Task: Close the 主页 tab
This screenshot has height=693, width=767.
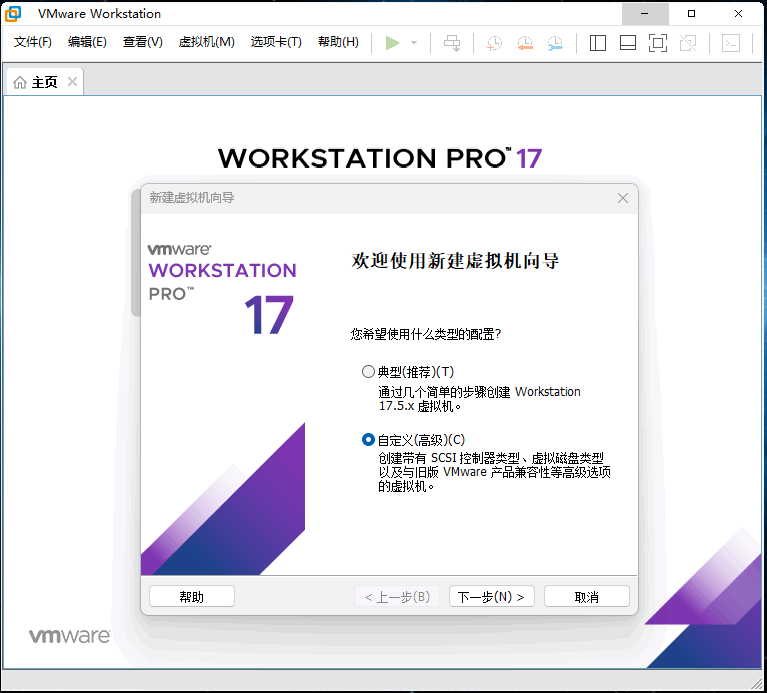Action: coord(72,82)
